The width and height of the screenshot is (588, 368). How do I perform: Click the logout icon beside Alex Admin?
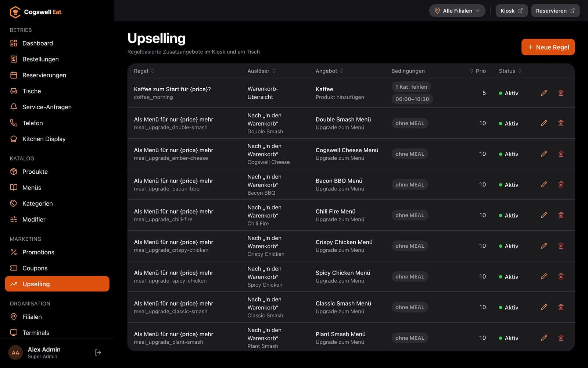(x=98, y=353)
